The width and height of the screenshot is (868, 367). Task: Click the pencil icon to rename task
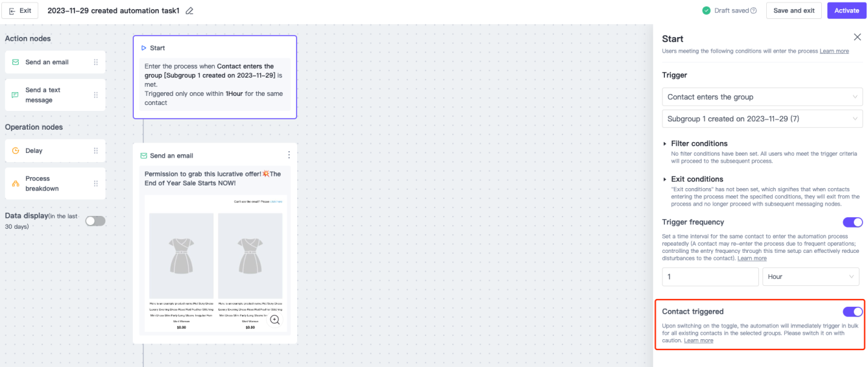point(189,11)
